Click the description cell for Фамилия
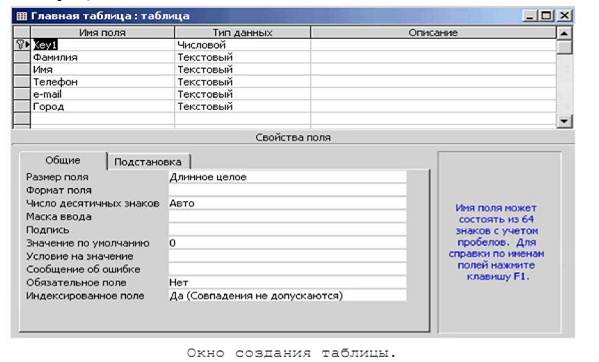This screenshot has width=599, height=362. 433,57
